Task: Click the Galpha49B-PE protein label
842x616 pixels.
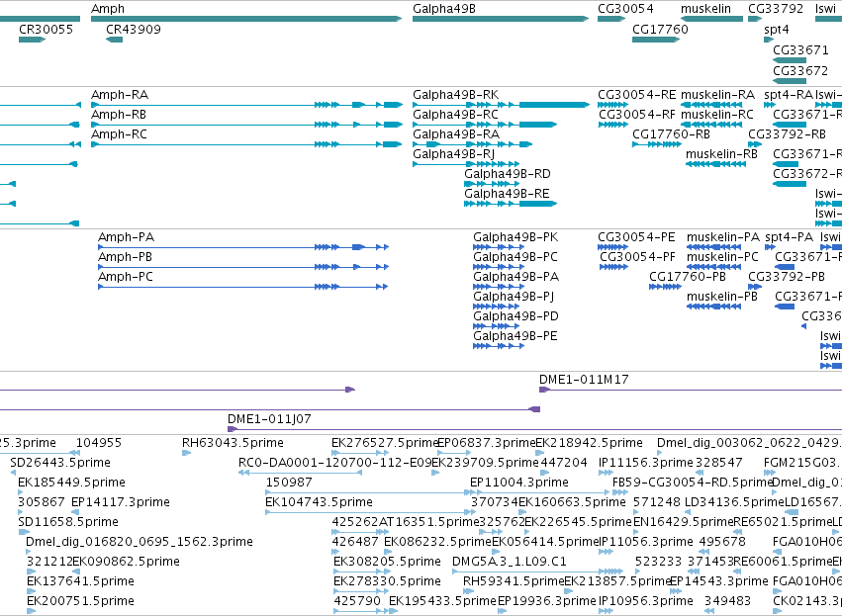Action: (515, 336)
